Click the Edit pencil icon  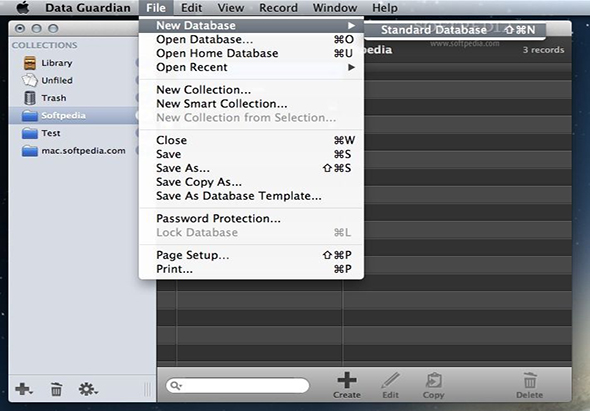tap(391, 380)
